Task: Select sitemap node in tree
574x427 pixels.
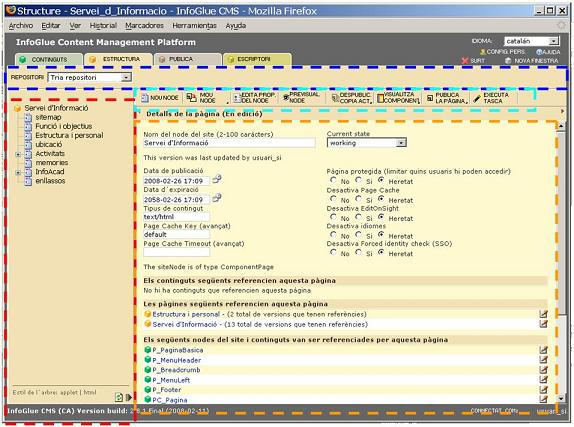Action: [48, 117]
